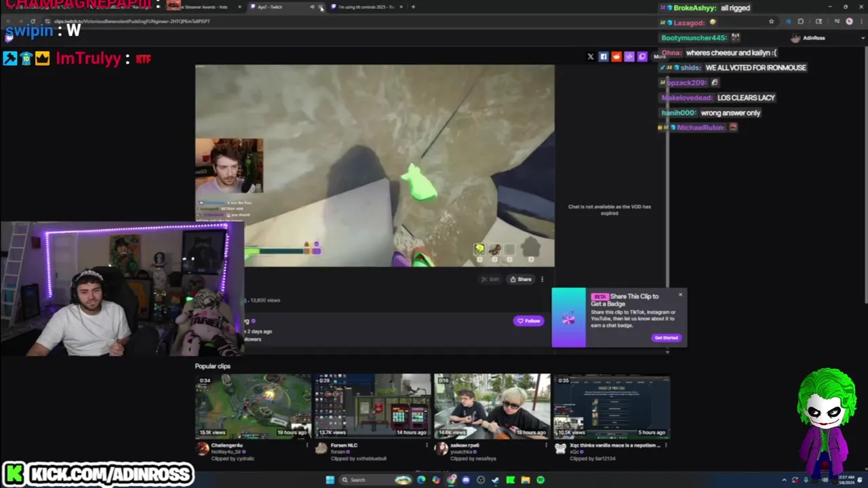
Task: Open options menu for Forsen NLC clip
Action: (427, 445)
